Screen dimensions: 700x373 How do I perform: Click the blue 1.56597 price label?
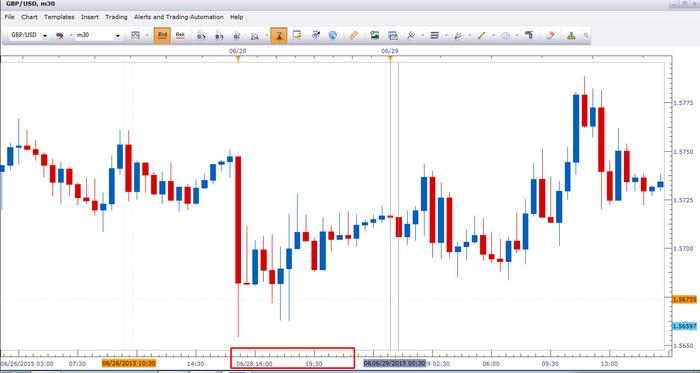tap(685, 326)
